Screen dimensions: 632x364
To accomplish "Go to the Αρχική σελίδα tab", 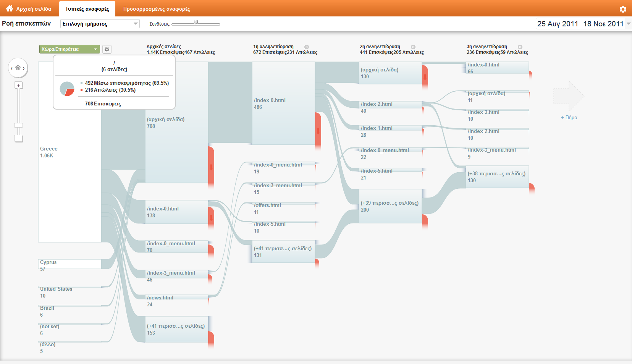I will coord(29,9).
